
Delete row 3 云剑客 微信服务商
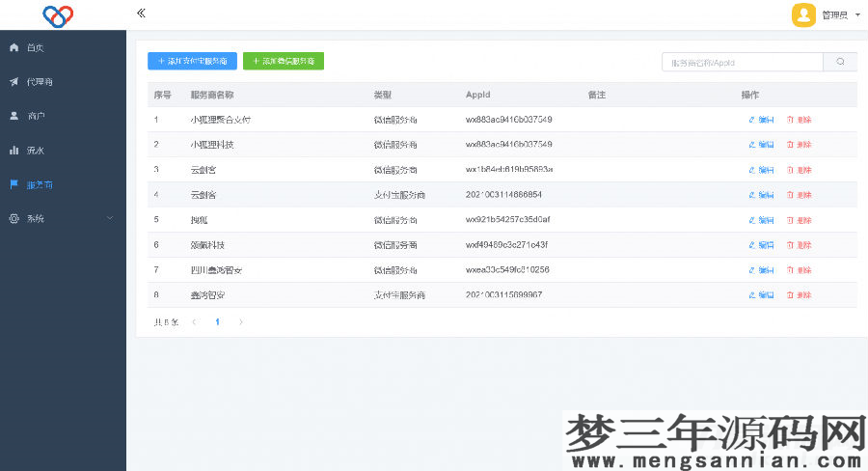tap(799, 170)
